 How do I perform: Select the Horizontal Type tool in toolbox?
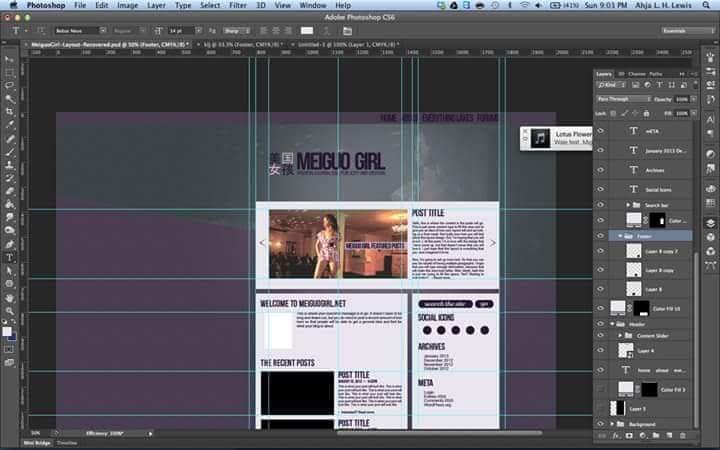9,257
